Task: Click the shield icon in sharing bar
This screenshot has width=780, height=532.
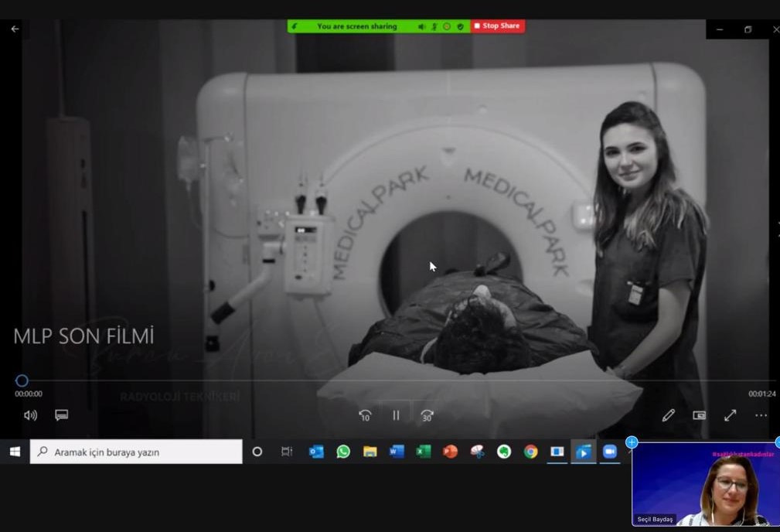Action: click(460, 26)
